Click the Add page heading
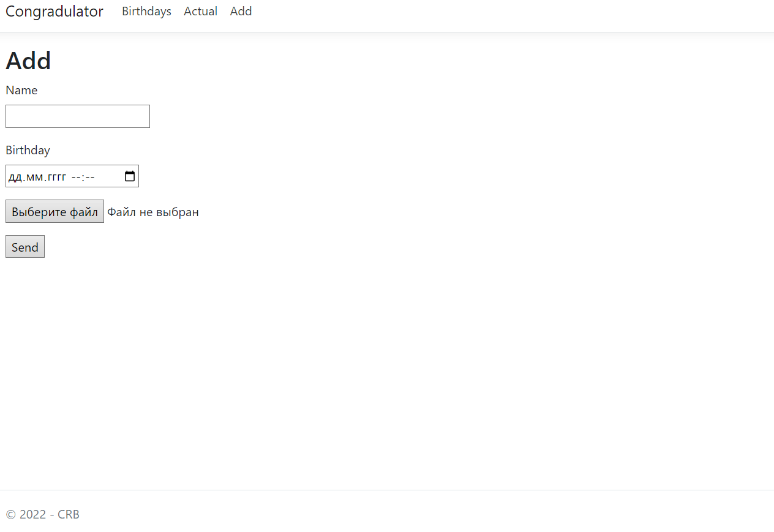The image size is (774, 532). [x=28, y=61]
